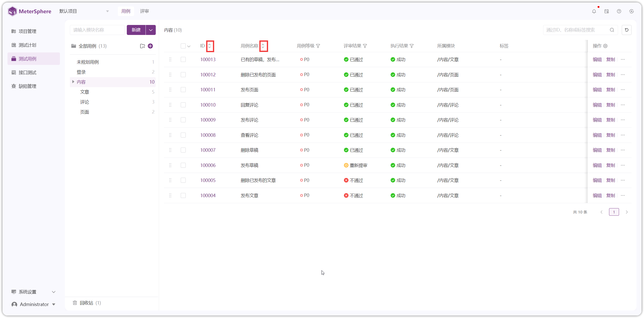Click the module name input field

pyautogui.click(x=97, y=30)
